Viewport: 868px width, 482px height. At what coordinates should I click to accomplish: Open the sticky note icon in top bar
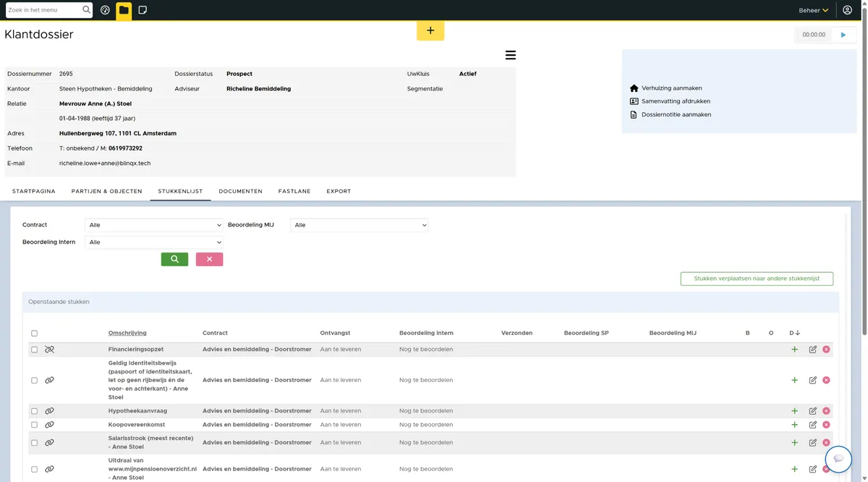[142, 10]
